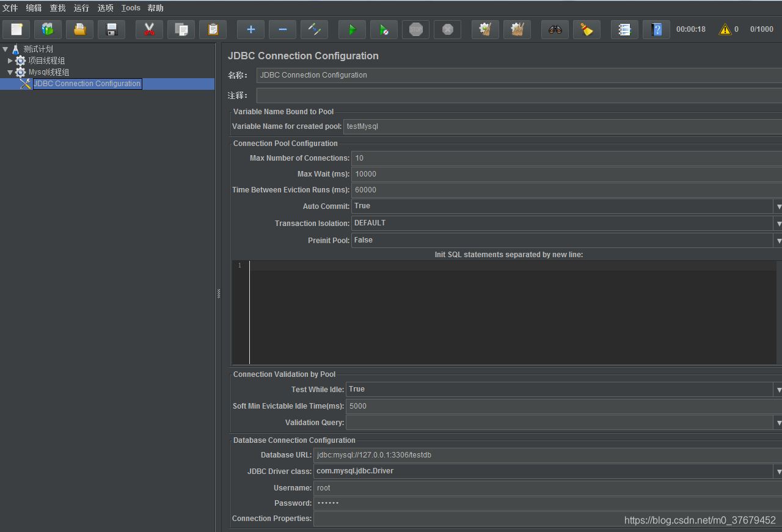Clear current results broom icon
The height and width of the screenshot is (532, 782).
[485, 29]
